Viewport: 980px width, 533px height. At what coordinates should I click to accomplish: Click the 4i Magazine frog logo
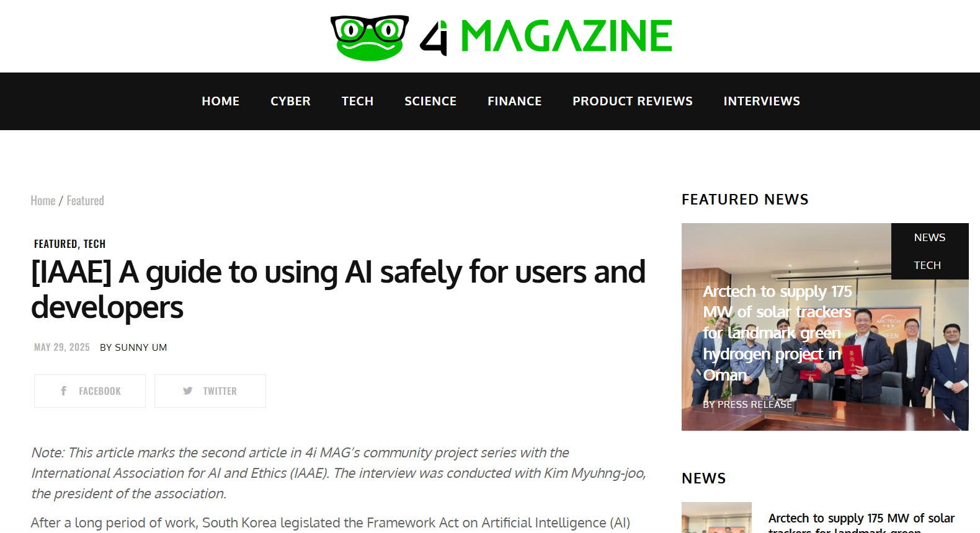click(x=370, y=38)
